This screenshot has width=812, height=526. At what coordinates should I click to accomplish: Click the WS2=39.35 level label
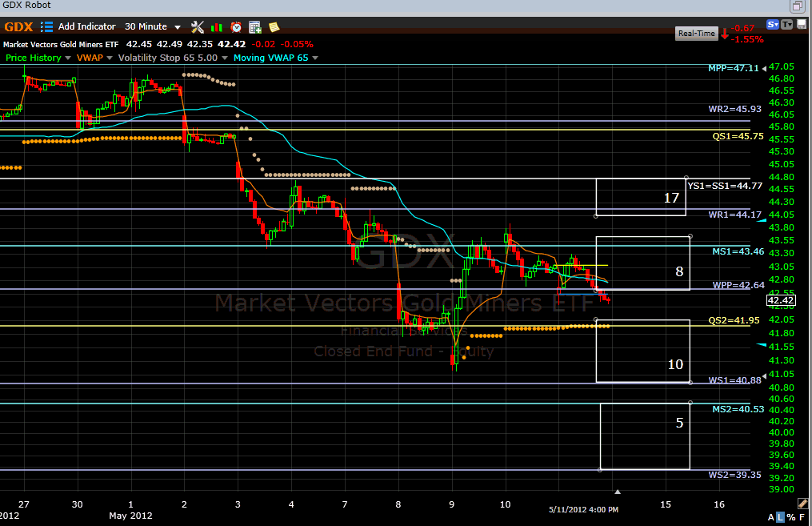coord(735,475)
